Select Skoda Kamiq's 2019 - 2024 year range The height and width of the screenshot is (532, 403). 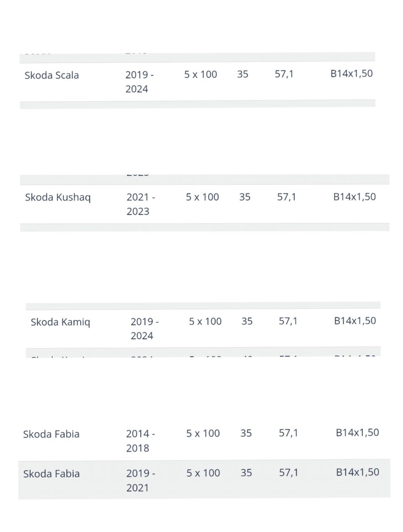point(144,329)
